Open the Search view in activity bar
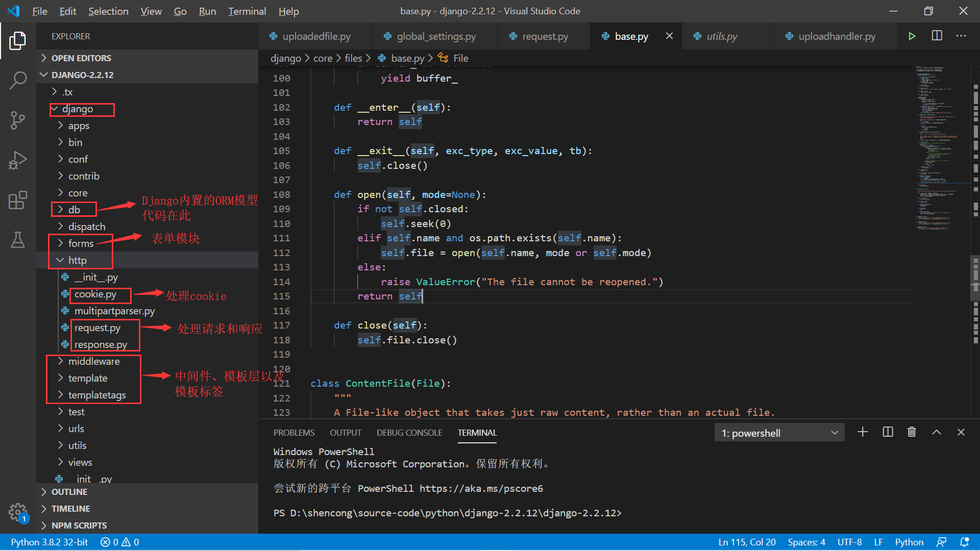Screen dimensions: 980x551 (18, 80)
